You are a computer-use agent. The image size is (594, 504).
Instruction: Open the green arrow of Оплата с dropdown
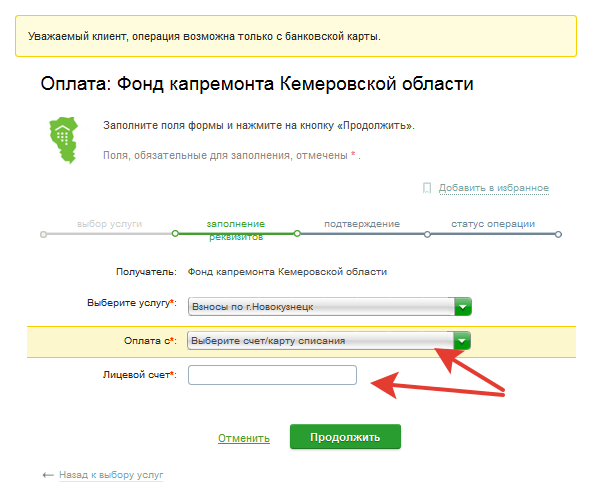tap(462, 341)
